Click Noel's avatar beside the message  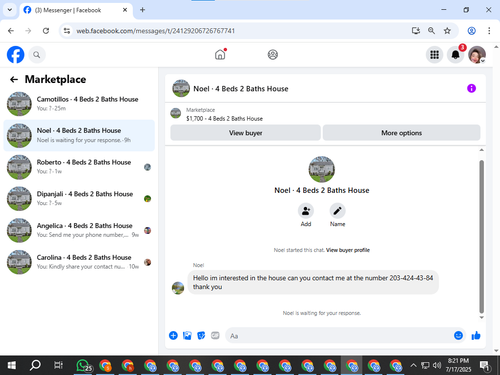coord(178,288)
